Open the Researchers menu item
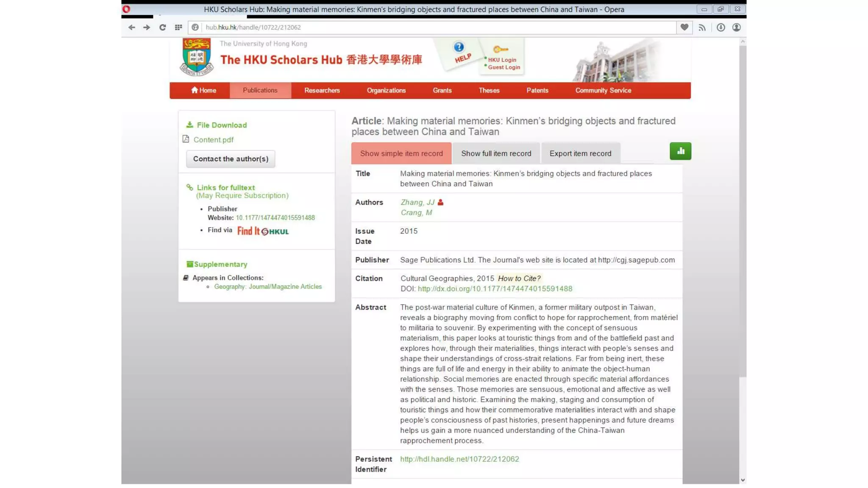The image size is (868, 488). click(x=322, y=91)
